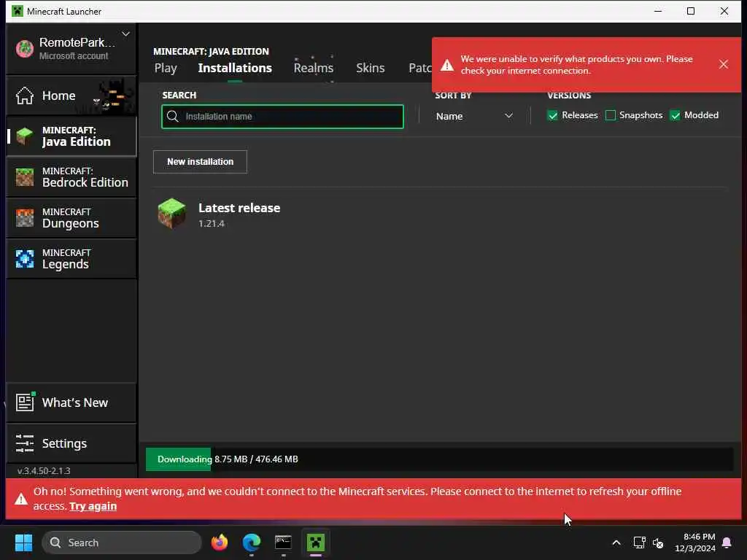Click the muted volume tray icon
Image resolution: width=747 pixels, height=560 pixels.
click(658, 542)
